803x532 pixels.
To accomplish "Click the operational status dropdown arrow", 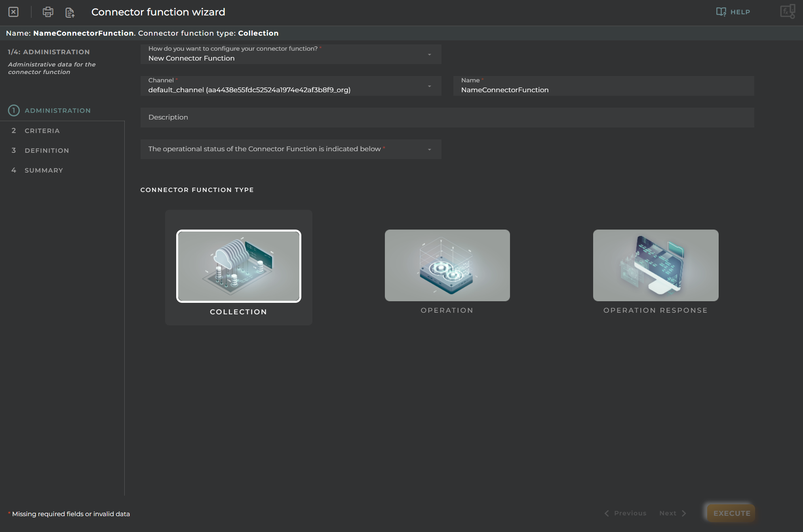I will point(430,150).
